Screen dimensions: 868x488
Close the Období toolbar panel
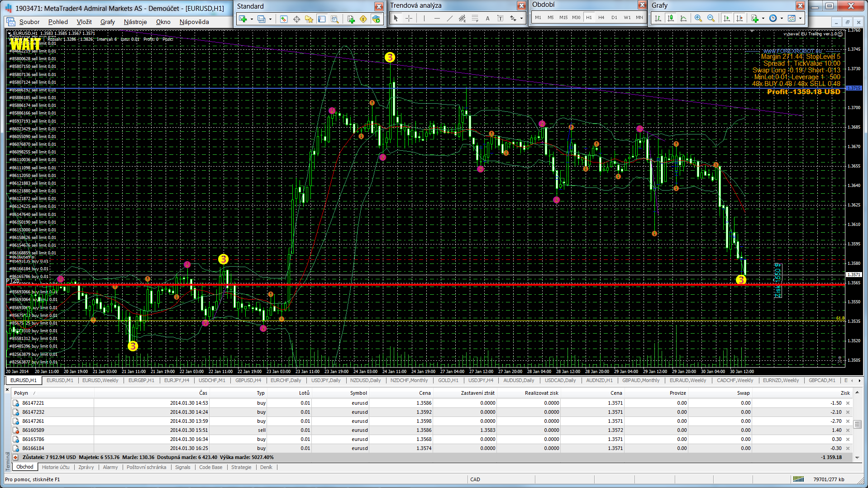[642, 5]
